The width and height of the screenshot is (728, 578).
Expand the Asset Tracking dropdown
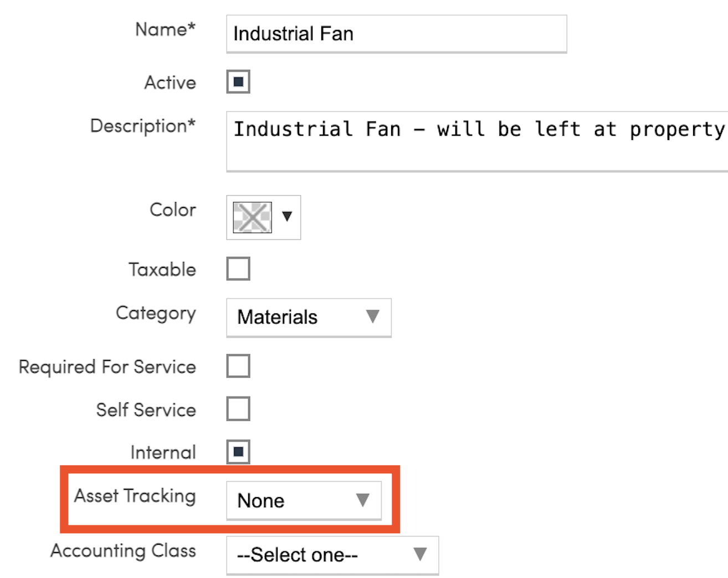click(x=304, y=500)
